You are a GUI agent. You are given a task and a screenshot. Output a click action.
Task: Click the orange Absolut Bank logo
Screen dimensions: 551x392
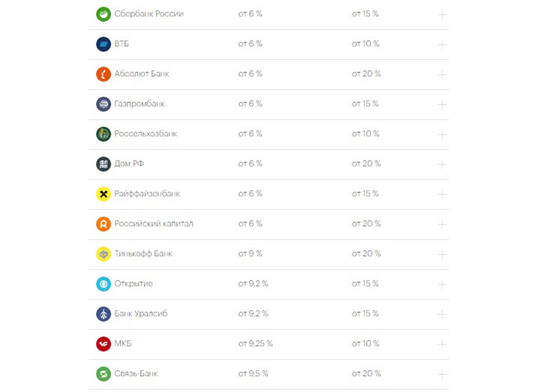click(x=103, y=74)
